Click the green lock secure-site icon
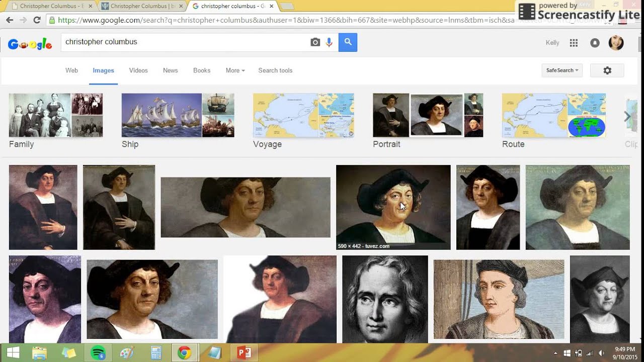 pos(51,20)
